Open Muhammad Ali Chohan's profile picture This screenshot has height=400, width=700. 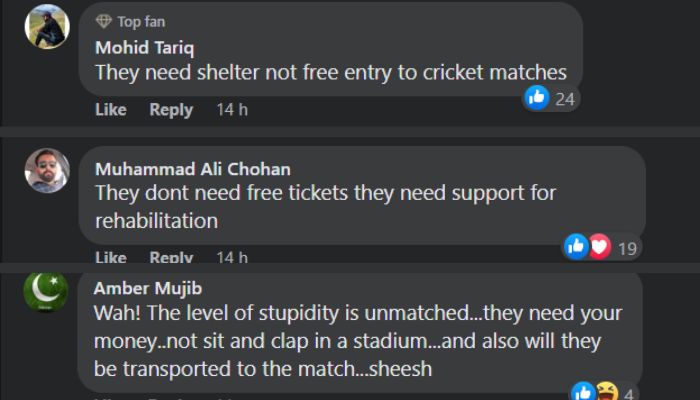(46, 170)
